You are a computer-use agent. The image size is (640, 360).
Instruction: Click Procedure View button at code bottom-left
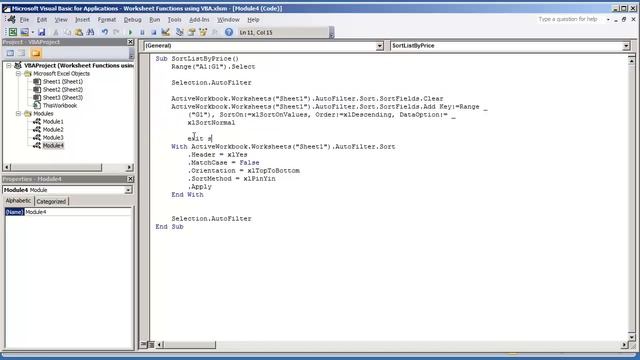(x=144, y=345)
